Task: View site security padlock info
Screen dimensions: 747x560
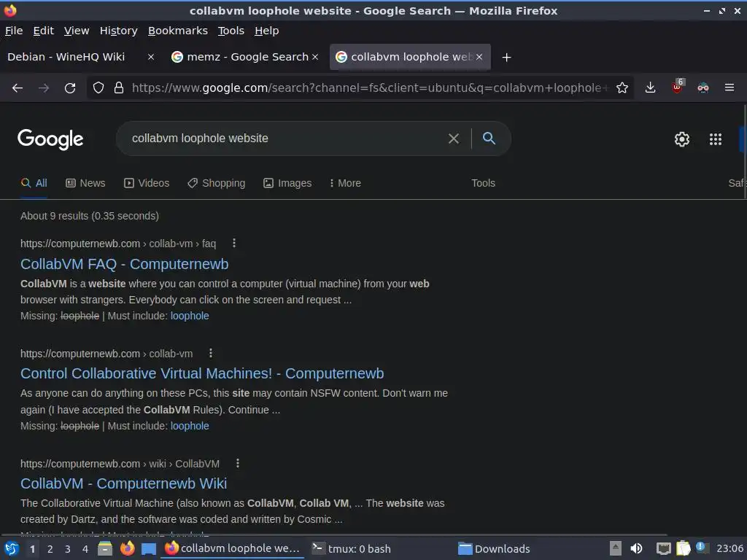Action: point(119,87)
